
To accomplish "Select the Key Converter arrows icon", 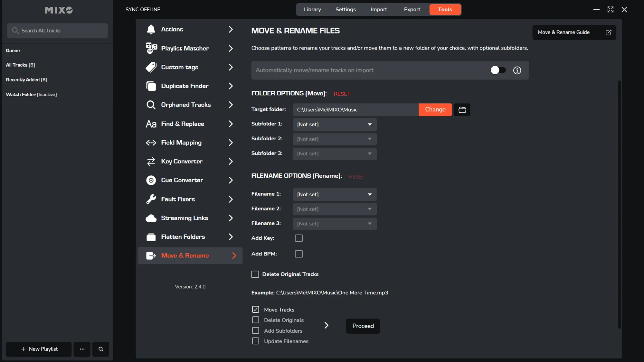I will click(151, 162).
